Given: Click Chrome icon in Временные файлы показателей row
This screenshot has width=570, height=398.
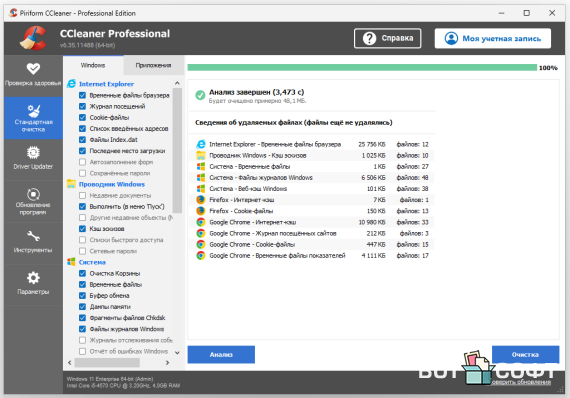Looking at the screenshot, I should 201,256.
